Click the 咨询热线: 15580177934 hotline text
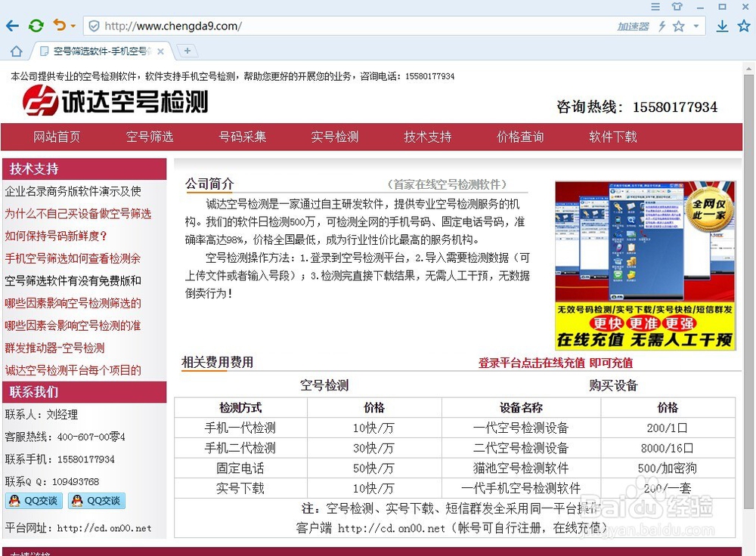 pyautogui.click(x=637, y=107)
